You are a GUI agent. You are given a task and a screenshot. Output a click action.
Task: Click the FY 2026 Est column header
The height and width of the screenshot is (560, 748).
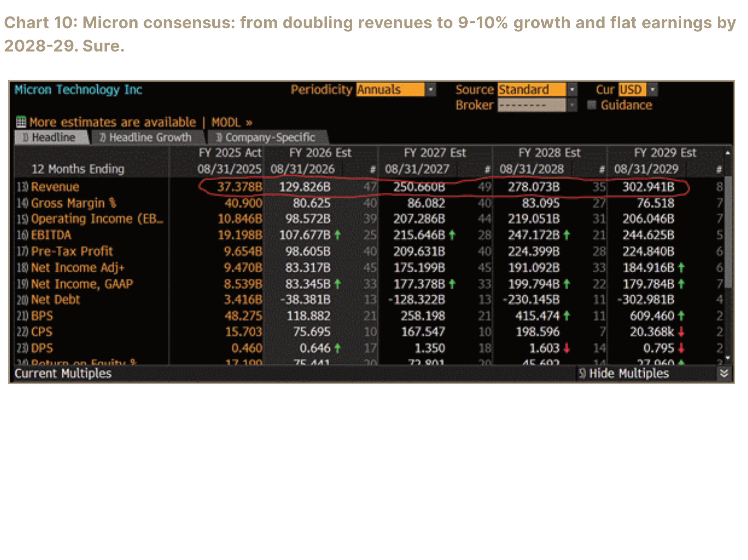pyautogui.click(x=320, y=153)
